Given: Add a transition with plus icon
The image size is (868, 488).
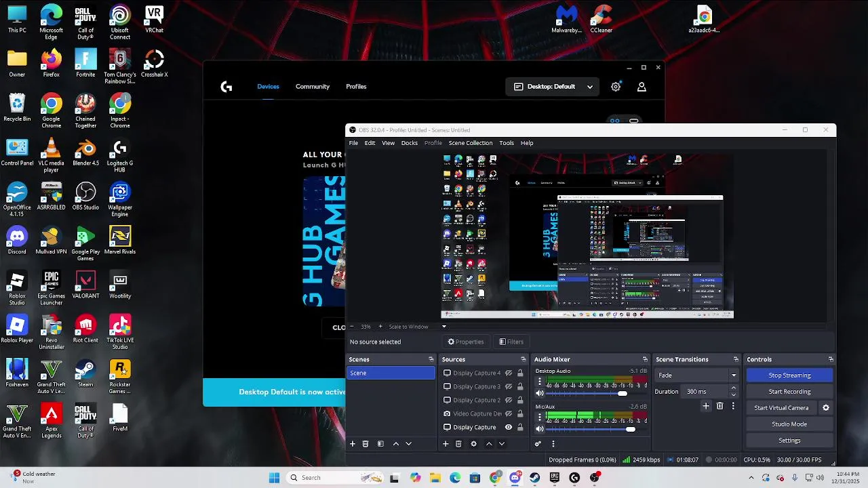Looking at the screenshot, I should click(706, 406).
